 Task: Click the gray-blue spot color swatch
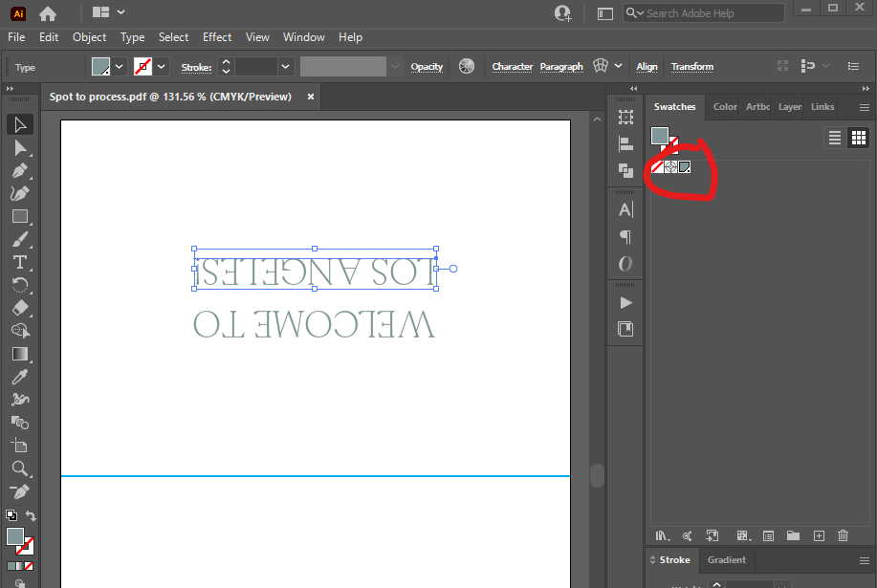tap(684, 166)
